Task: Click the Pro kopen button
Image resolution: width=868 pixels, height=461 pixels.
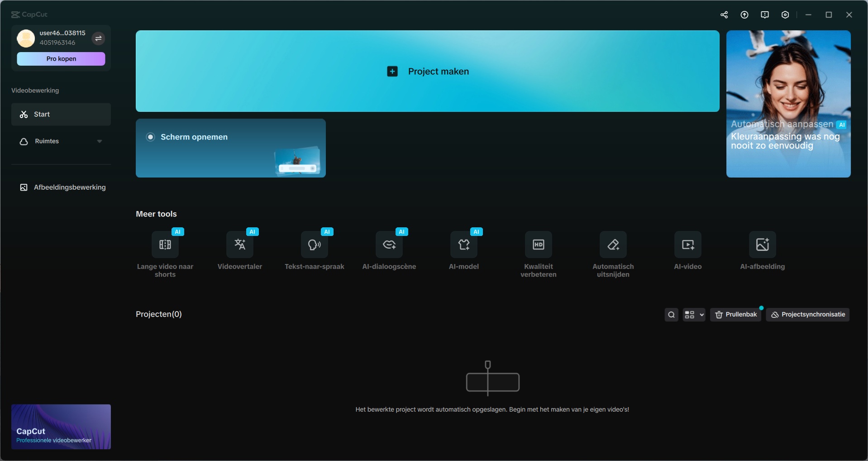Action: click(x=61, y=59)
